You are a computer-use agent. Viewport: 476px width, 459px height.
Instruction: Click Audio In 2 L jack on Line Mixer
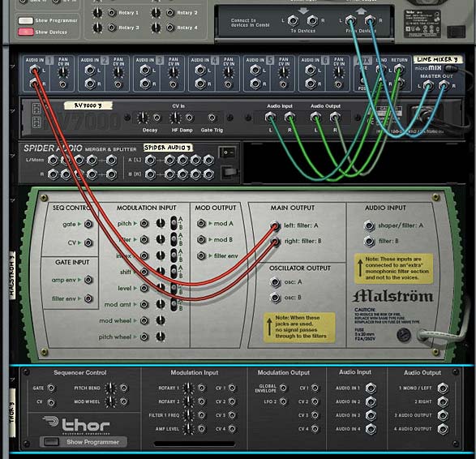coord(90,70)
